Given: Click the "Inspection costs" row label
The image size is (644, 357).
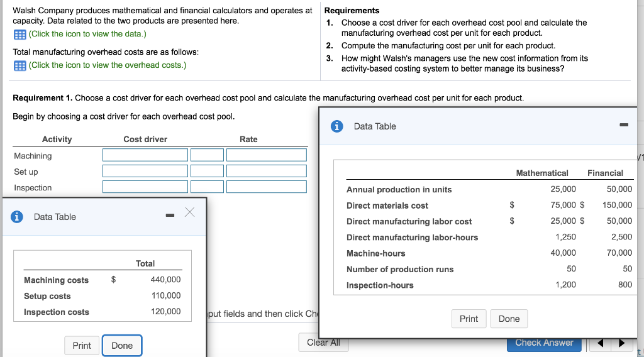Looking at the screenshot, I should (56, 312).
